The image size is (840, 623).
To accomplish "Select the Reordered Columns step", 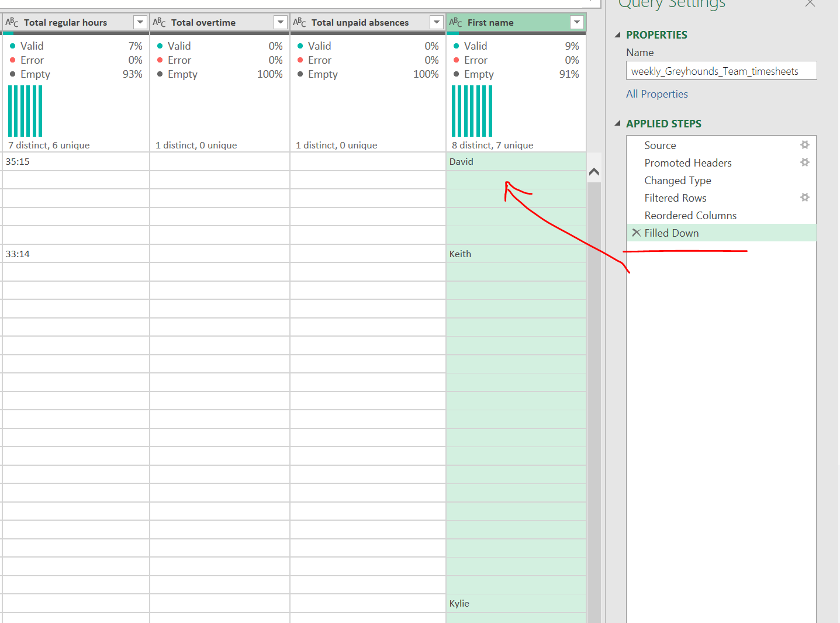I will [x=721, y=216].
